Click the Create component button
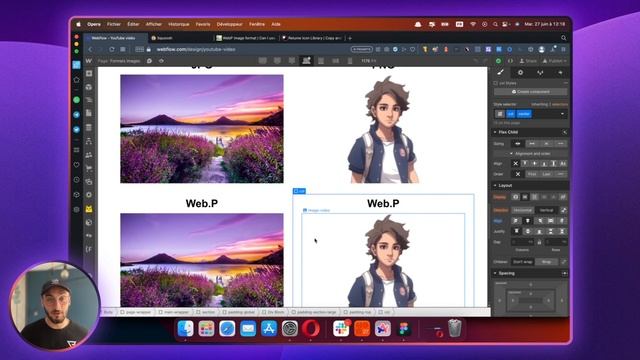The image size is (640, 360). point(530,92)
